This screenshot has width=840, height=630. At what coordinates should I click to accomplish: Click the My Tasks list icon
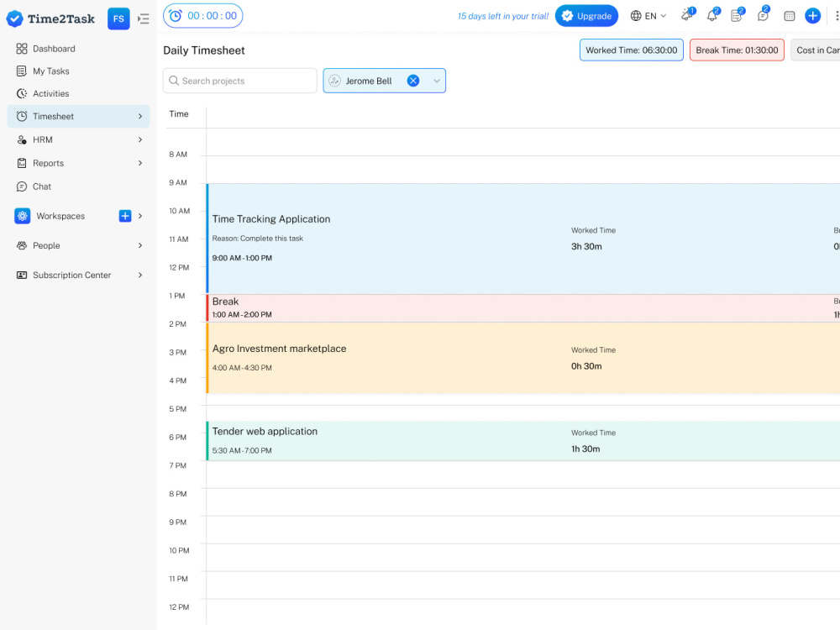[22, 71]
